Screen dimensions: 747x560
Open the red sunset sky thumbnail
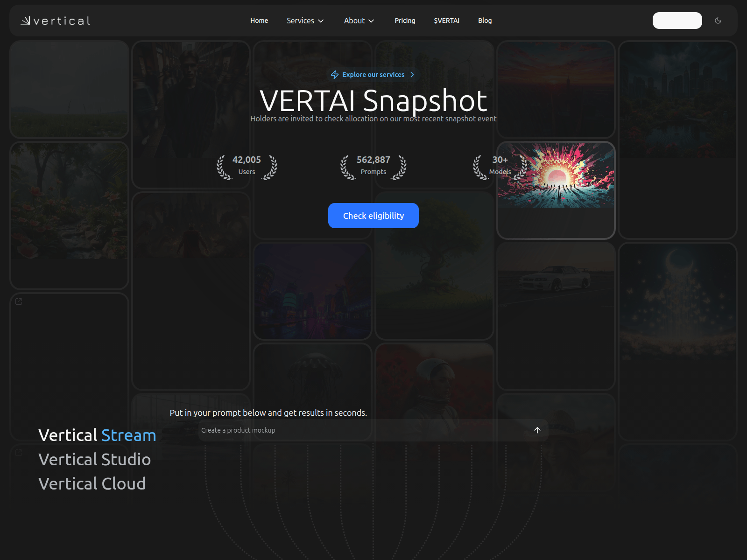tap(556, 89)
